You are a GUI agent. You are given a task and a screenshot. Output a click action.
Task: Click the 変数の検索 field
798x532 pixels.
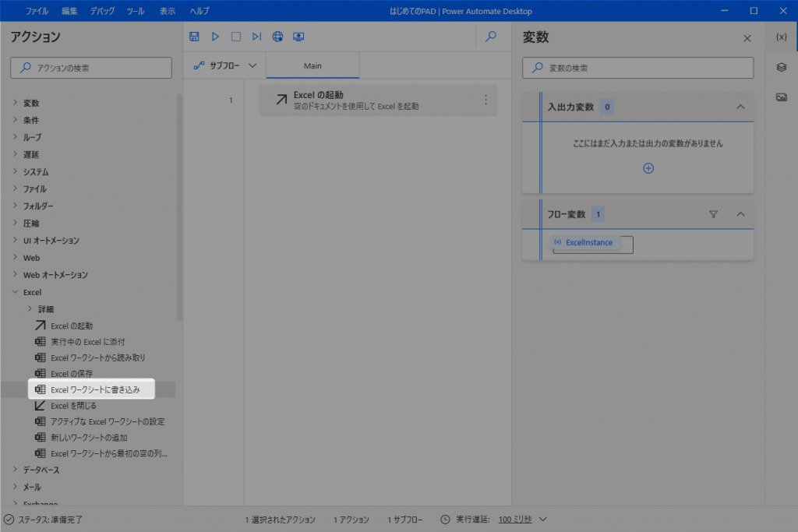point(637,68)
